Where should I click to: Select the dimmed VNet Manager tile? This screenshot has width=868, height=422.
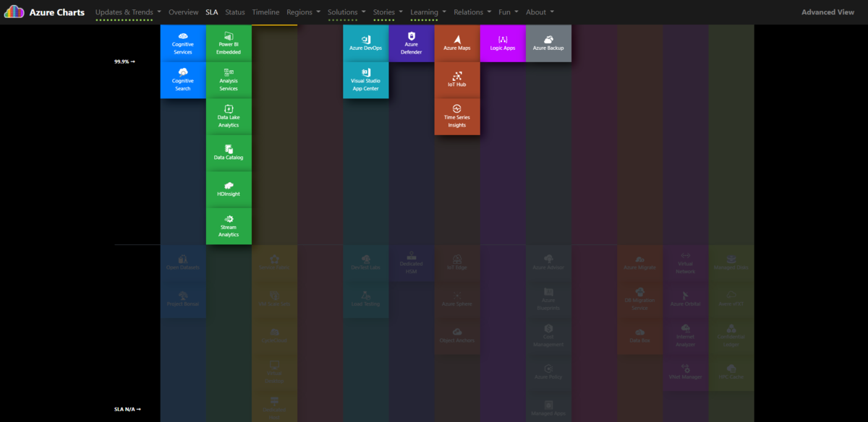coord(685,372)
